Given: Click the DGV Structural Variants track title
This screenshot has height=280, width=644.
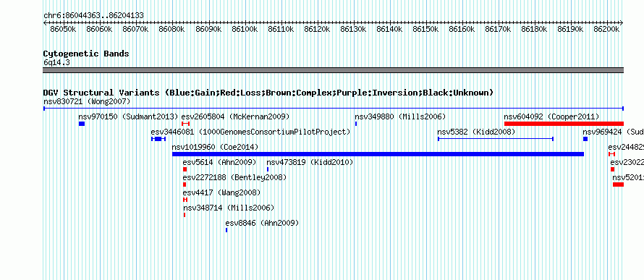Looking at the screenshot, I should point(268,93).
